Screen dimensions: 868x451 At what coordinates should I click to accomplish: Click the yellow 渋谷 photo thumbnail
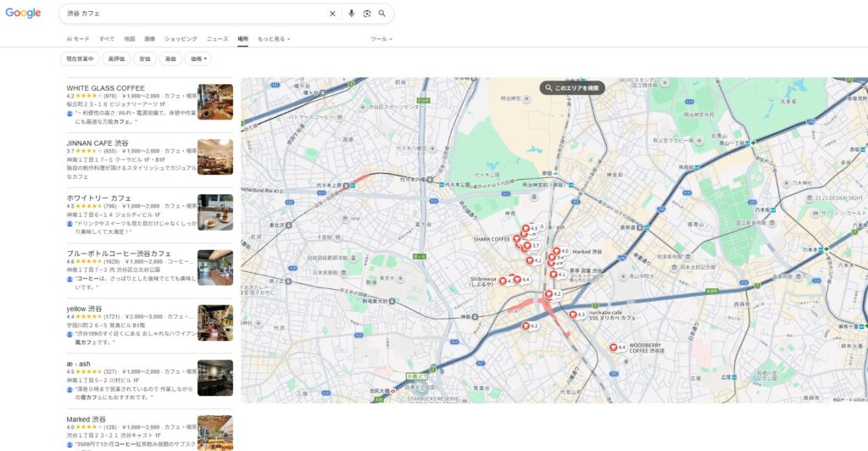pyautogui.click(x=215, y=323)
